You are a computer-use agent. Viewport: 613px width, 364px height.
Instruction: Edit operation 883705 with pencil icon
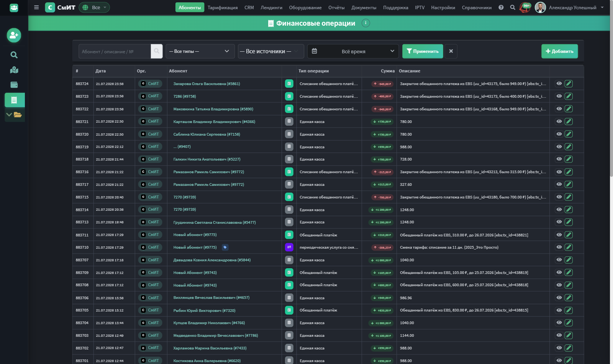(x=569, y=310)
